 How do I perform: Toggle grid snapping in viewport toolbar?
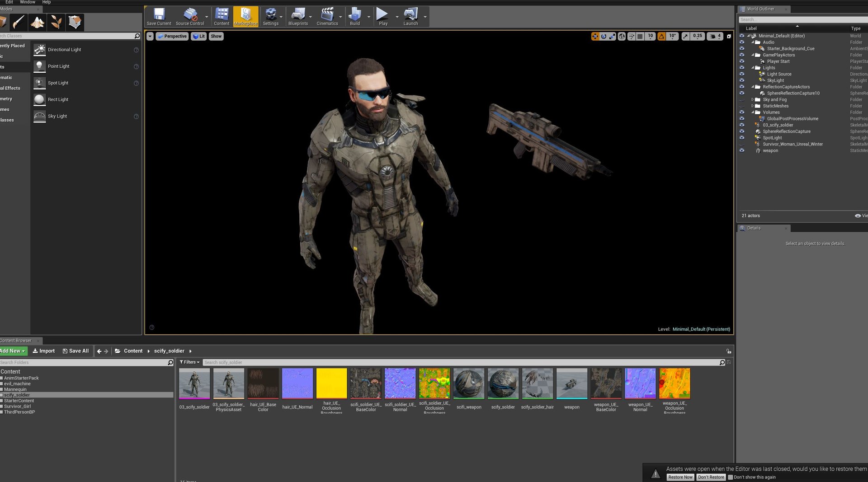640,36
